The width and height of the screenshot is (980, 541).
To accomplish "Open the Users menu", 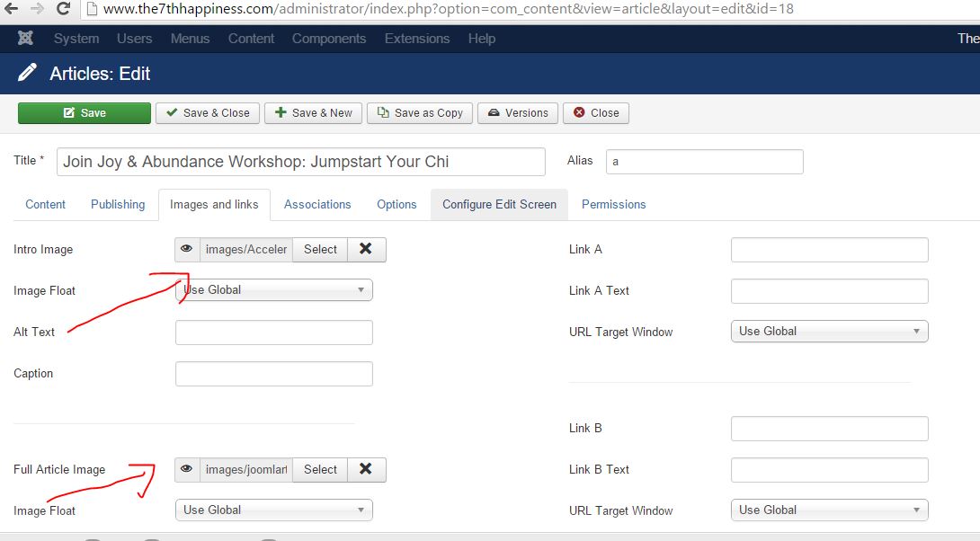I will pos(134,39).
